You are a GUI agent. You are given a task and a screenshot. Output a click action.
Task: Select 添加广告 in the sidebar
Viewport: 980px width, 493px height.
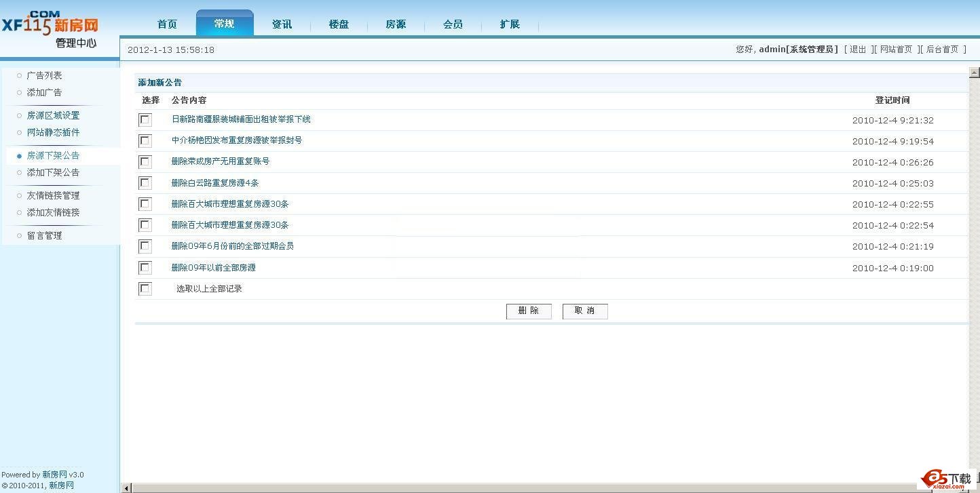tap(44, 92)
